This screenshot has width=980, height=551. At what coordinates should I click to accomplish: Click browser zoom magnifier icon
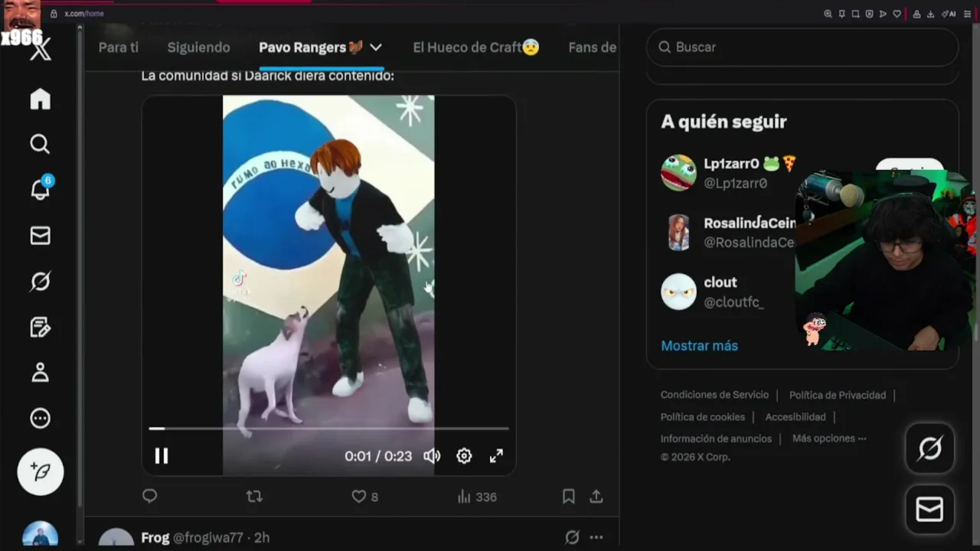[x=828, y=14]
